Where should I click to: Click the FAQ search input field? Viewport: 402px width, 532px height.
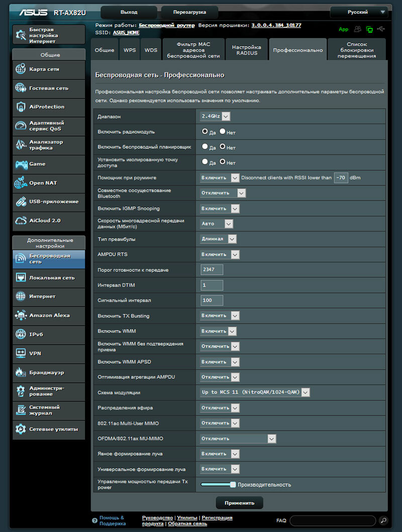333,520
